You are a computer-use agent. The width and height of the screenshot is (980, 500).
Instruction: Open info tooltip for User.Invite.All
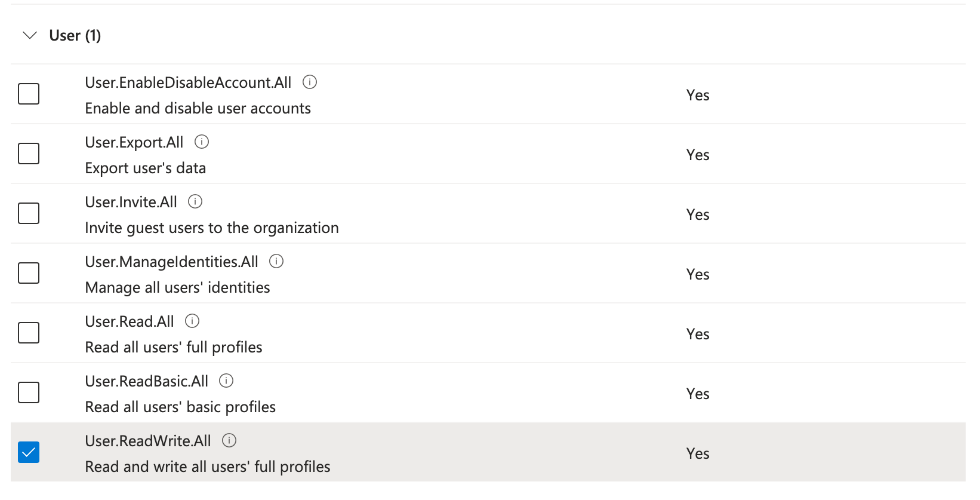coord(195,201)
